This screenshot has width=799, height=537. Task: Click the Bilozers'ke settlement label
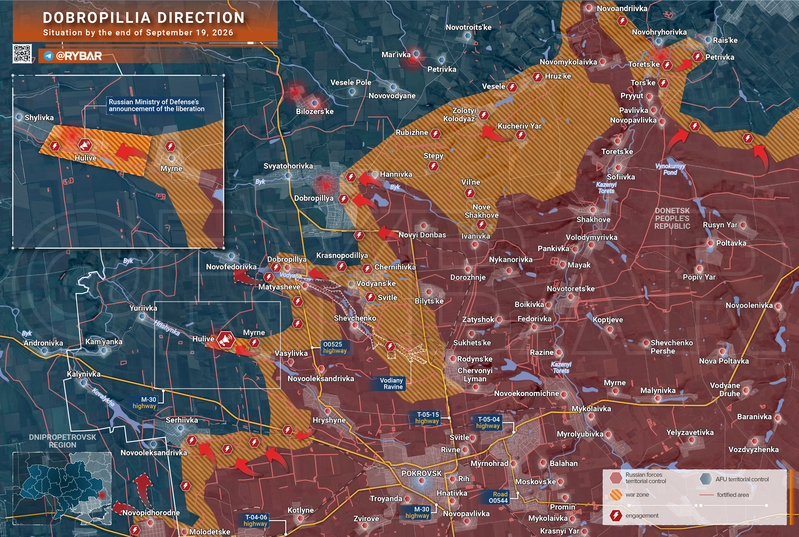coord(315,112)
